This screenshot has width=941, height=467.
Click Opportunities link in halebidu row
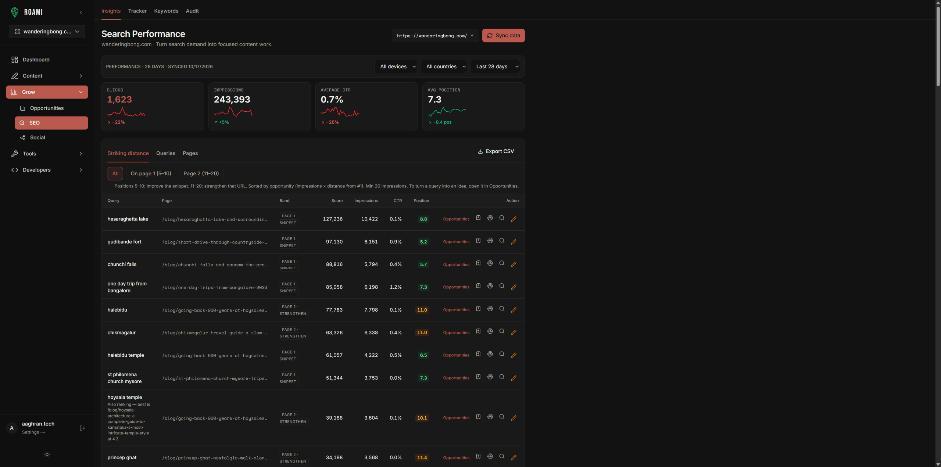pyautogui.click(x=456, y=310)
